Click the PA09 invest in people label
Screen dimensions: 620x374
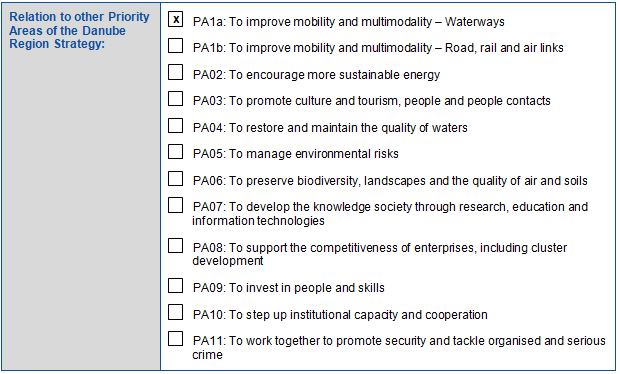click(x=289, y=288)
